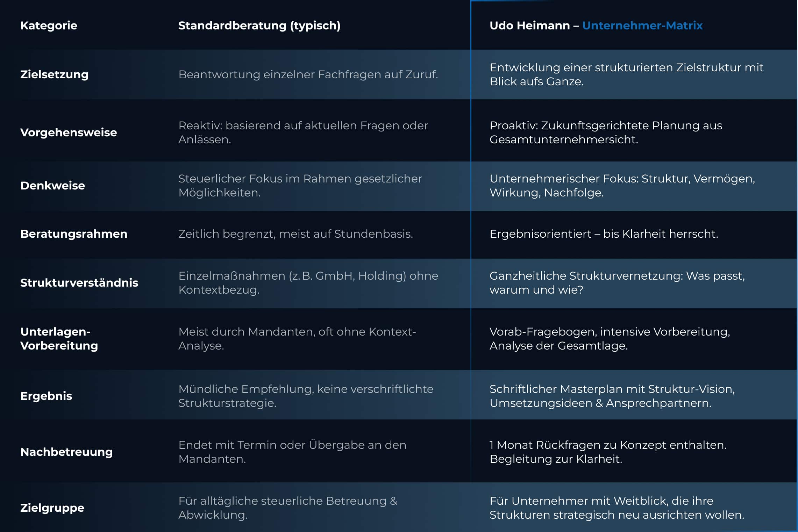Click the 'Proaktiv: Zukunftsgerichtete Planung' cell
Viewport: 798px width, 532px height.
point(606,132)
